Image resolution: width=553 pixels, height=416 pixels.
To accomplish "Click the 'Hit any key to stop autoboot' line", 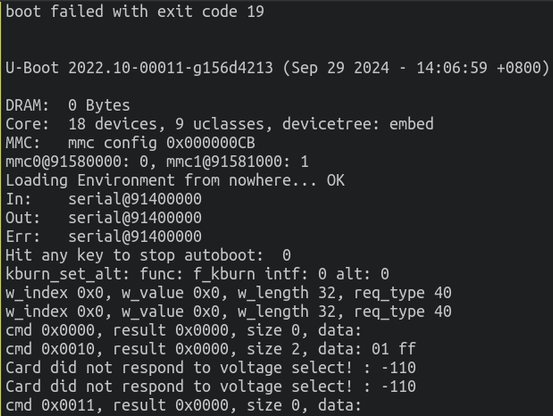I will click(148, 255).
